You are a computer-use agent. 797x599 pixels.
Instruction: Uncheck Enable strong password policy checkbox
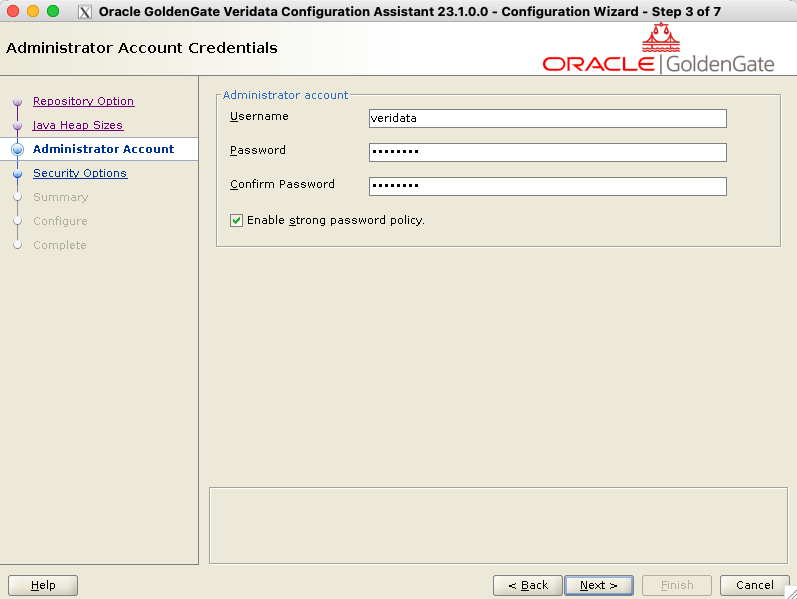tap(236, 220)
